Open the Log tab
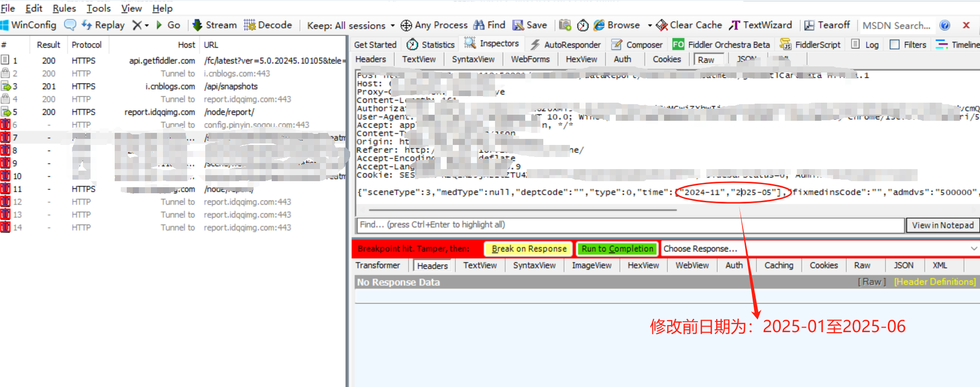Image resolution: width=980 pixels, height=387 pixels. click(865, 45)
